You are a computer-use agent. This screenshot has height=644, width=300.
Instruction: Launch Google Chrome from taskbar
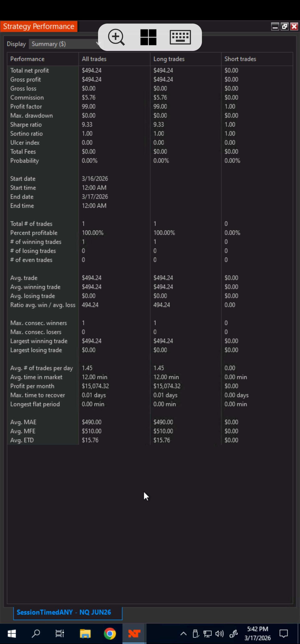point(110,634)
